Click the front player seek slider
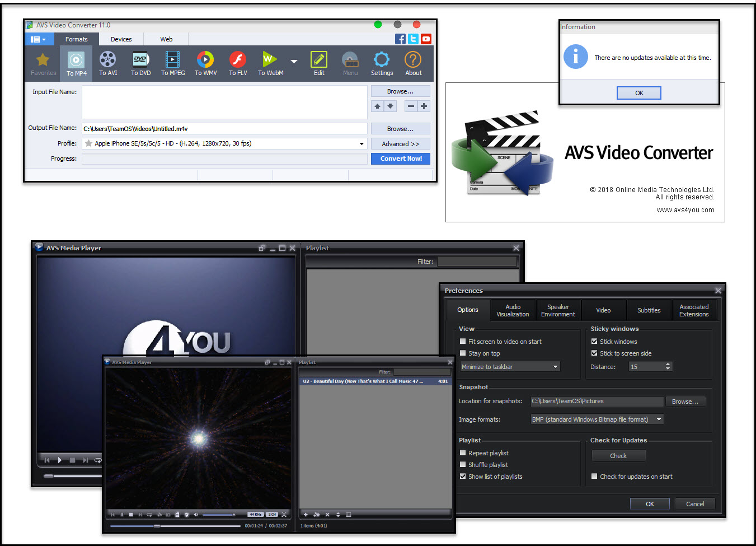 click(x=176, y=526)
